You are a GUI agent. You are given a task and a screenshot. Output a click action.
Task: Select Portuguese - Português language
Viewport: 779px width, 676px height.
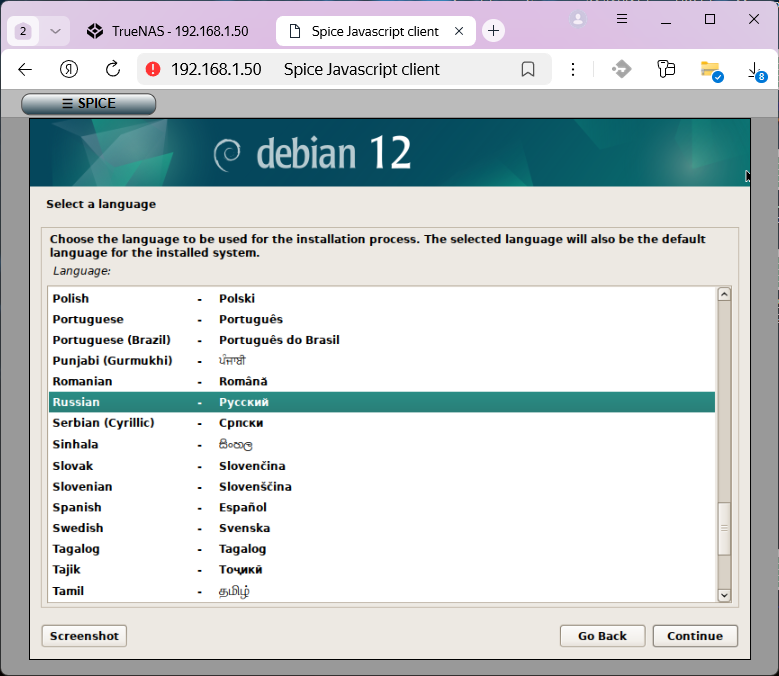pyautogui.click(x=382, y=319)
